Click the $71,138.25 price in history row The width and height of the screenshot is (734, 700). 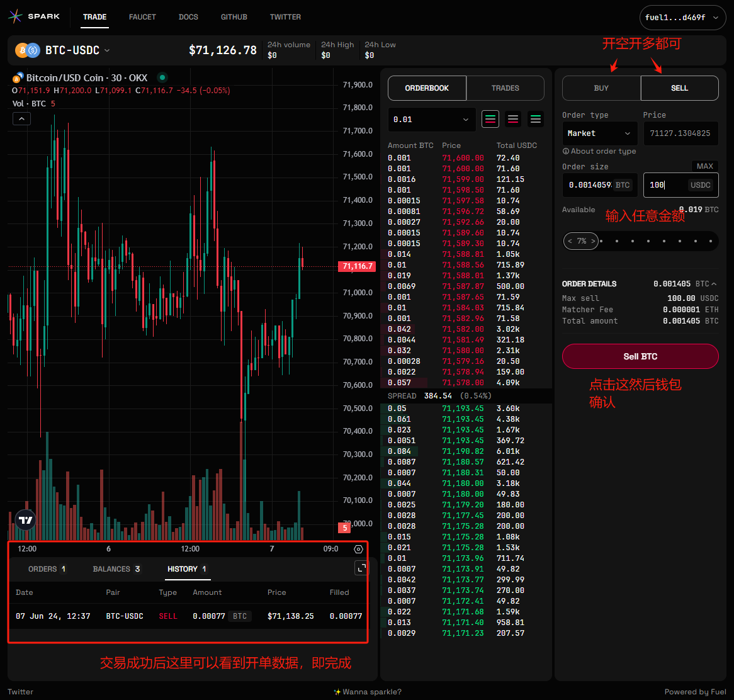[x=291, y=616]
